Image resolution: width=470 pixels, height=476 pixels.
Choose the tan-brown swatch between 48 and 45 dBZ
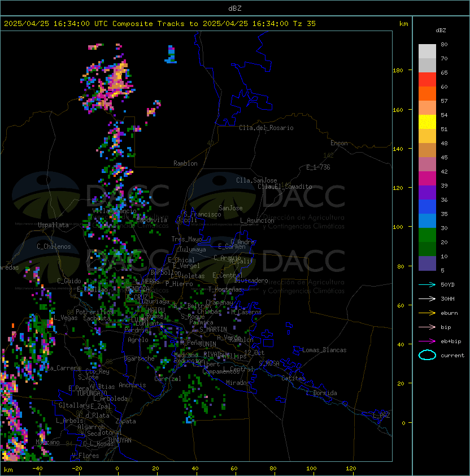[x=427, y=150]
